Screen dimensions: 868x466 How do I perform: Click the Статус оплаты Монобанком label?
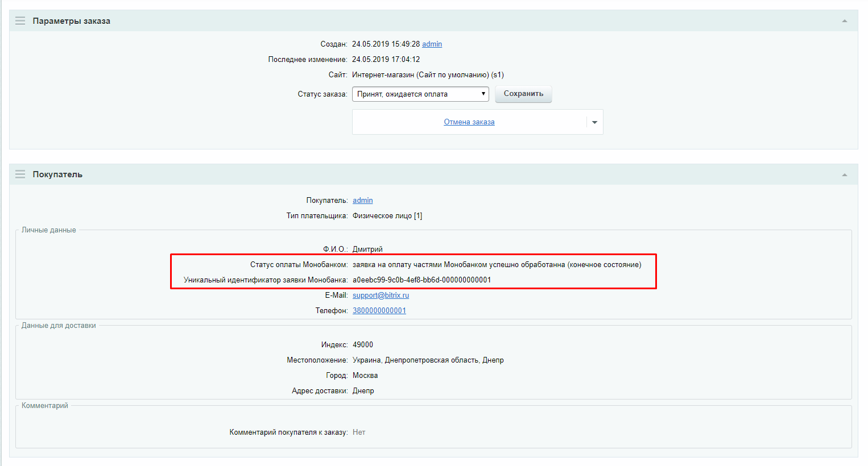[299, 265]
